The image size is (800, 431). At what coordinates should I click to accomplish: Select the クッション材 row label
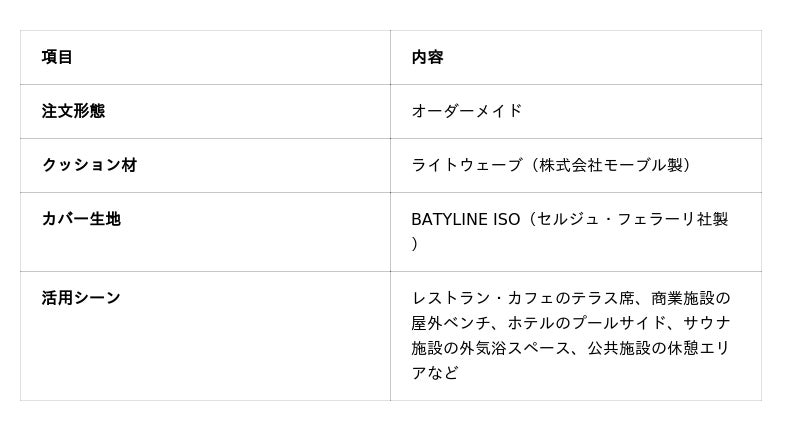89,165
